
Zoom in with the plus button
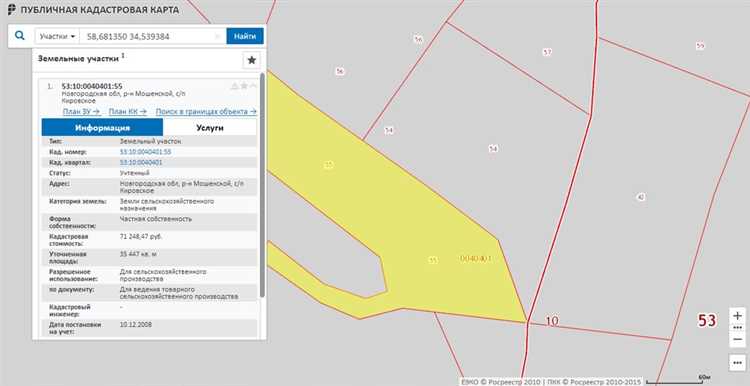click(737, 316)
